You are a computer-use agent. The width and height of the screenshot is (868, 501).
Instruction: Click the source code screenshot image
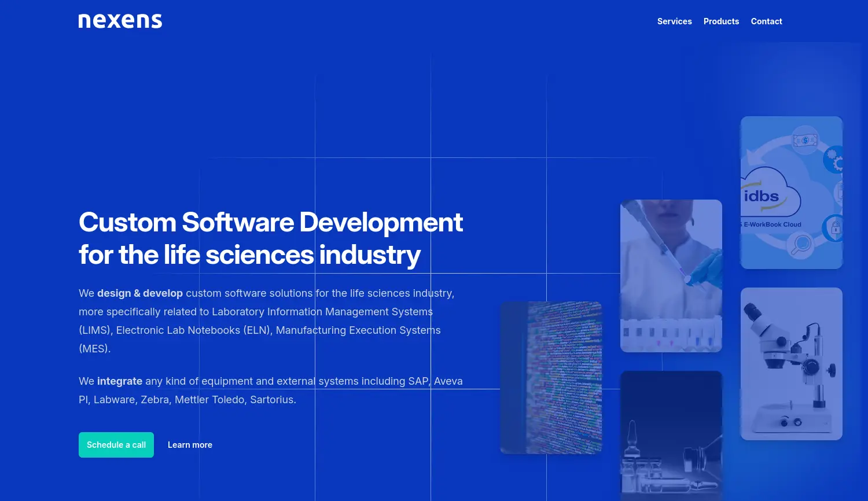point(550,377)
